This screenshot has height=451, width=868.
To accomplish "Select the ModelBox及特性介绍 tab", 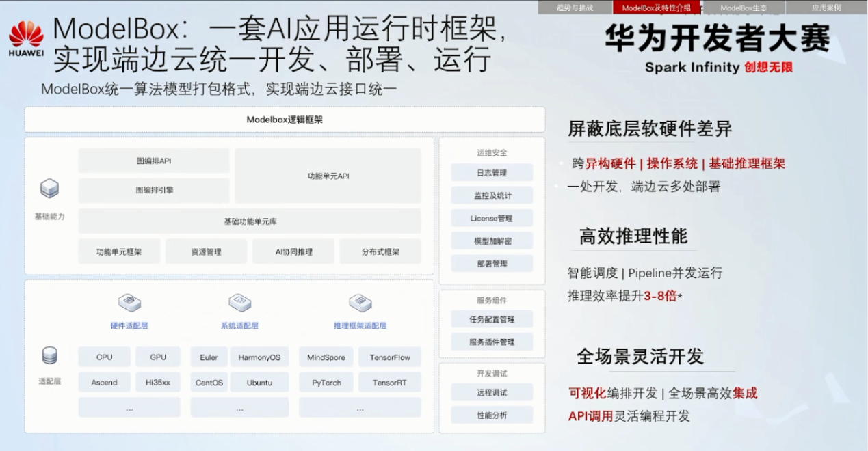I will click(x=657, y=8).
